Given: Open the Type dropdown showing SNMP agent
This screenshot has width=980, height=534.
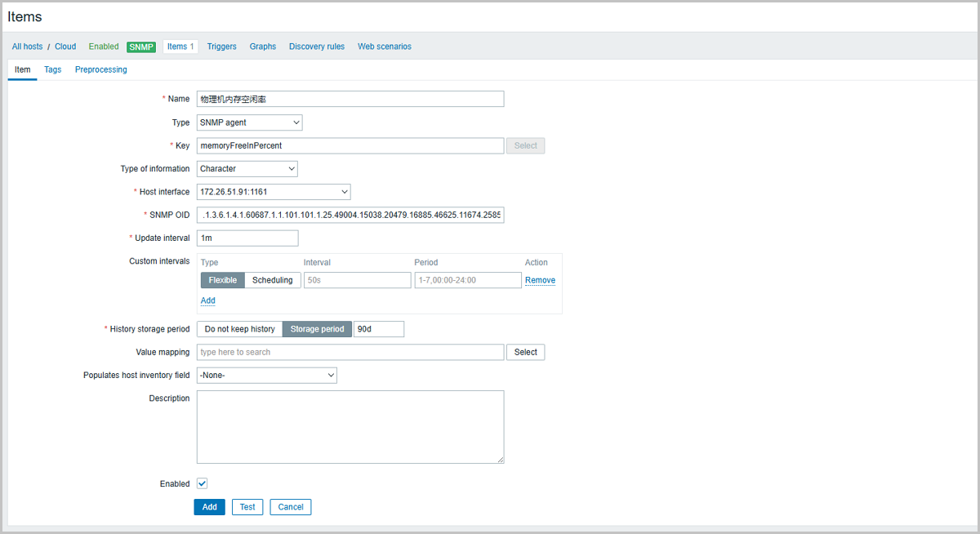Looking at the screenshot, I should (x=249, y=122).
